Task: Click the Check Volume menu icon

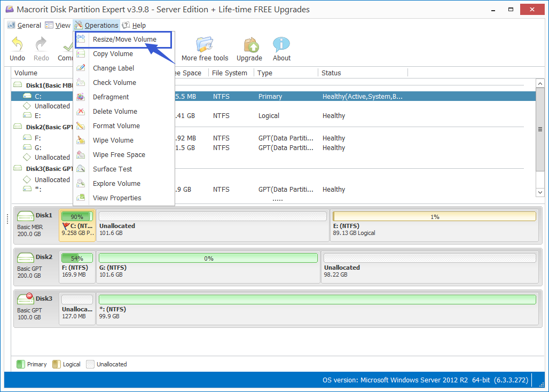Action: [81, 82]
